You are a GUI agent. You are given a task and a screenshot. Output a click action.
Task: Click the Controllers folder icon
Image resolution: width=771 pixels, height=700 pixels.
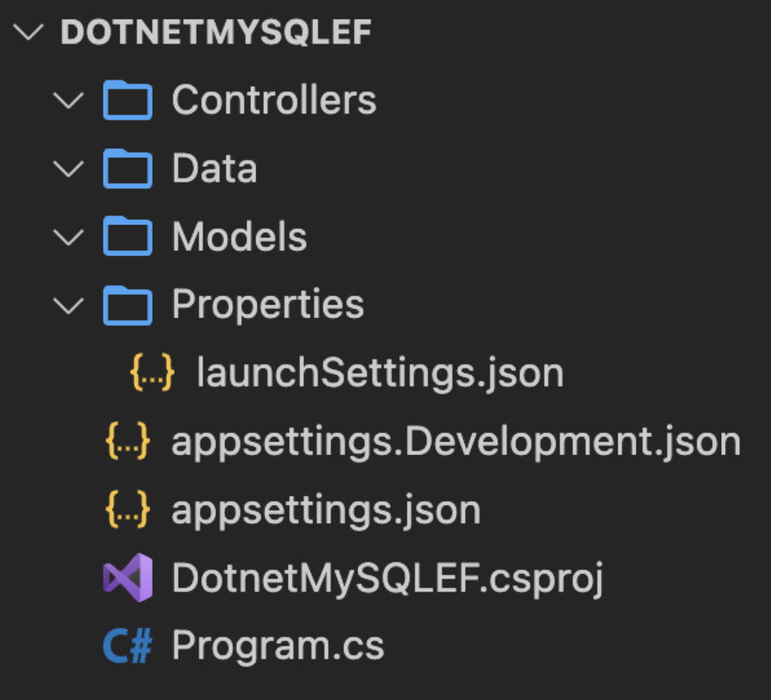tap(128, 101)
